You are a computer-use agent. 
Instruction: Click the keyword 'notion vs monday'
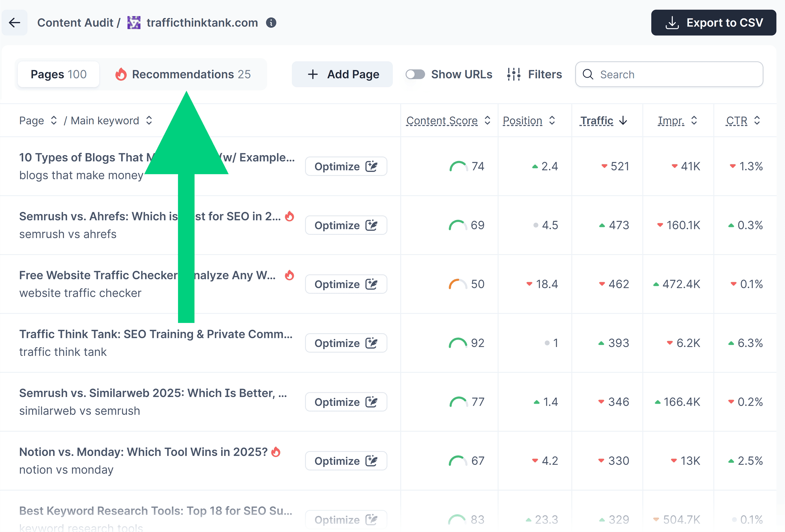point(66,470)
